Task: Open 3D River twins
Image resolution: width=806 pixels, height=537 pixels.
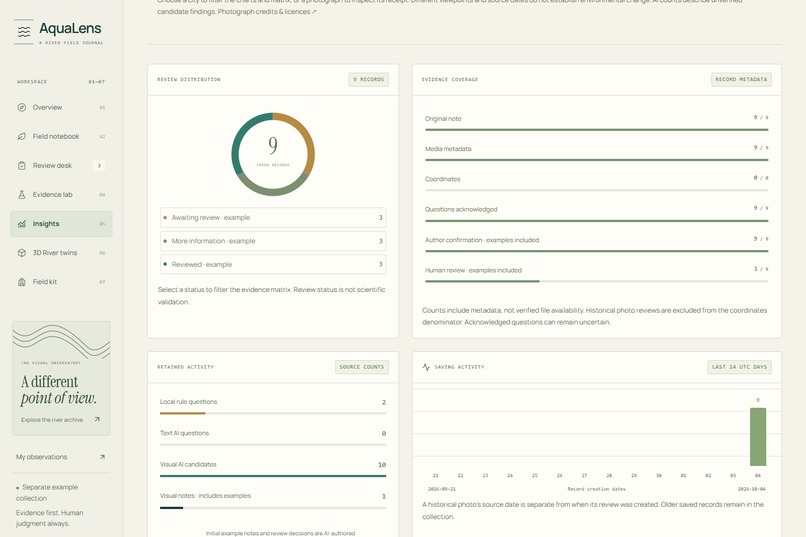Action: (x=61, y=253)
